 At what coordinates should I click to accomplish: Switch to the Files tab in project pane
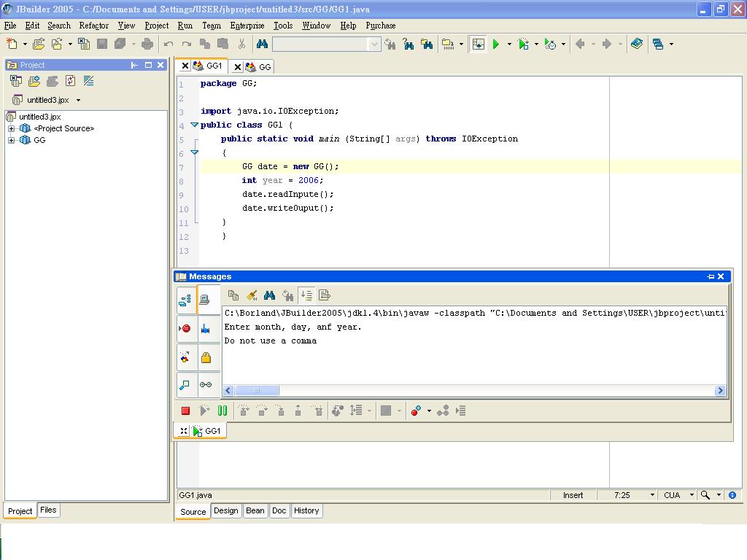pos(48,510)
